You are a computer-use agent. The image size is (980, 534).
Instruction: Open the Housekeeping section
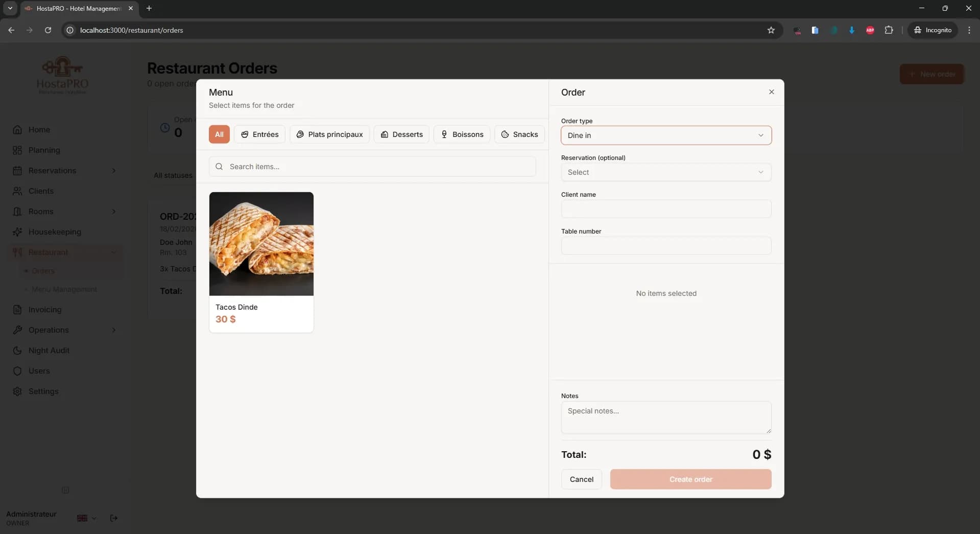coord(54,231)
